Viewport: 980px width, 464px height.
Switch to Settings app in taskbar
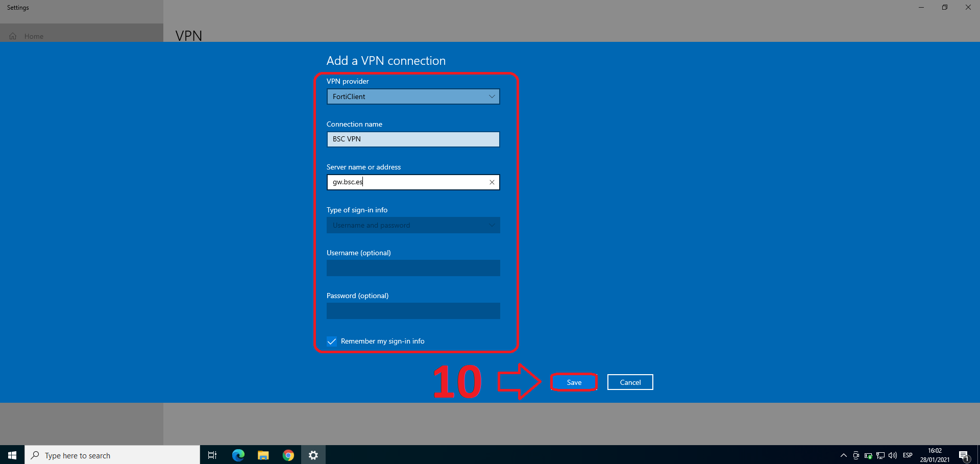click(313, 455)
